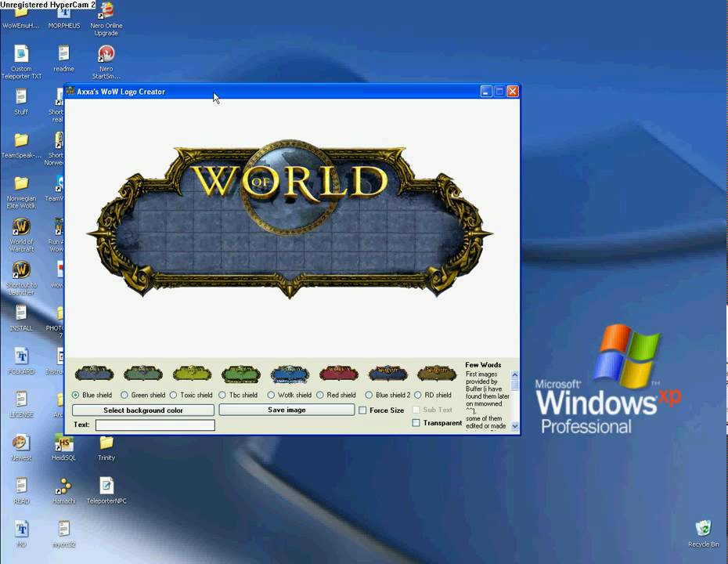The height and width of the screenshot is (564, 728).
Task: Minimize the WoW Logo Creator window
Action: pos(485,92)
